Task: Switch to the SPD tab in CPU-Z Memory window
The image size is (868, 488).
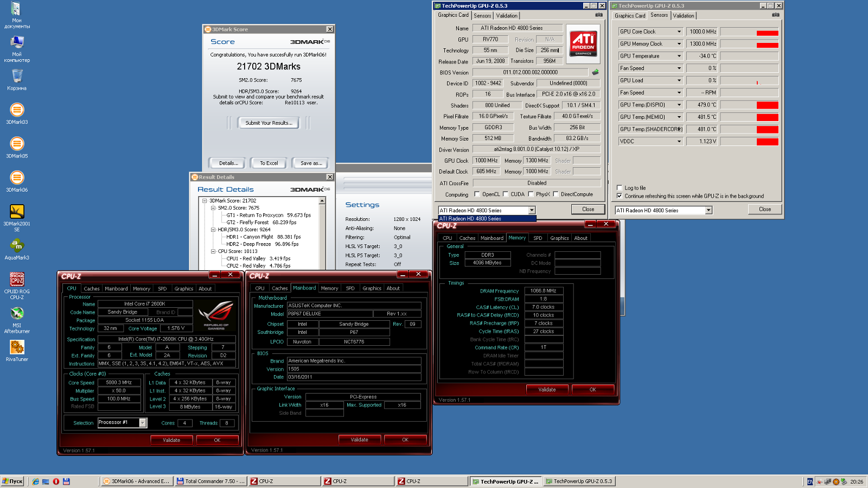Action: pyautogui.click(x=538, y=238)
